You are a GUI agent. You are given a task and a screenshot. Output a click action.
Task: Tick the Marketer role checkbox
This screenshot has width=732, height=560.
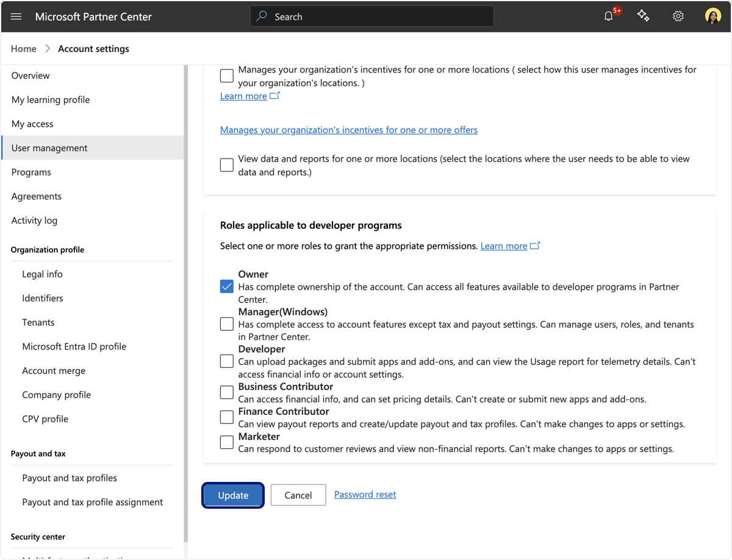[227, 442]
